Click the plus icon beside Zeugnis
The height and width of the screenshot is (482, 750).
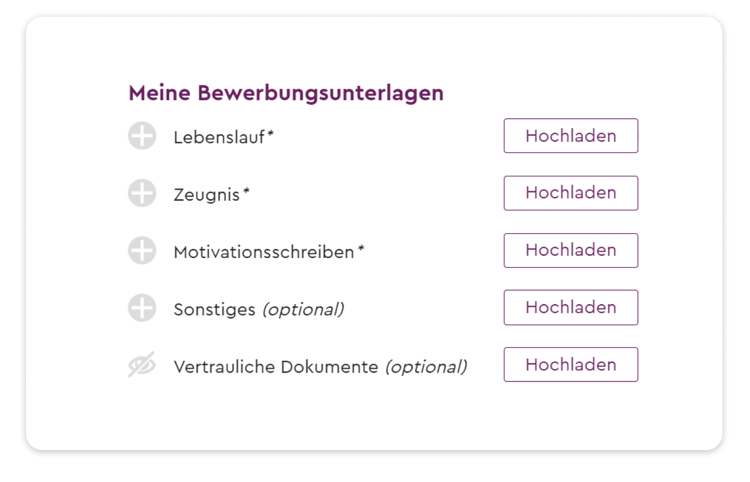pyautogui.click(x=142, y=193)
